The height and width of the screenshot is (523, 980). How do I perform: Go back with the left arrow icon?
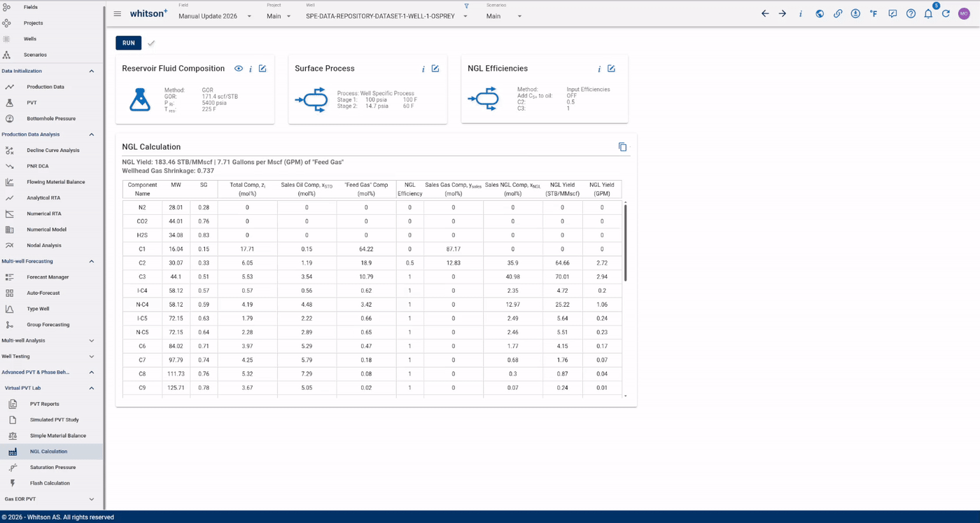[765, 14]
